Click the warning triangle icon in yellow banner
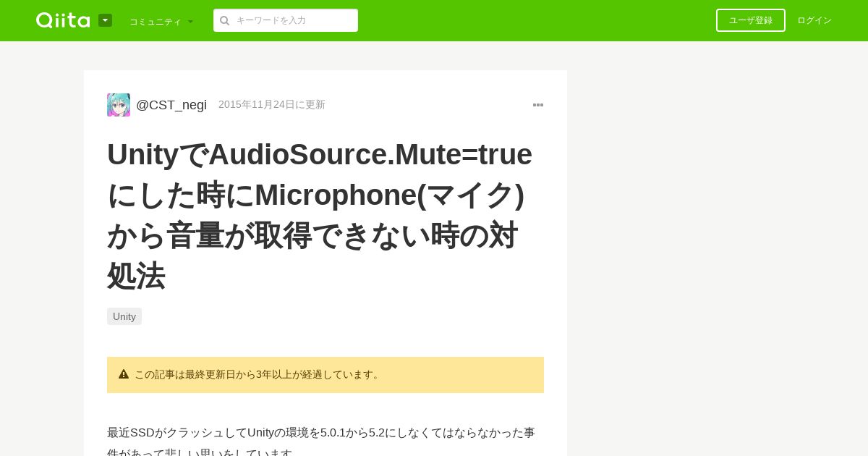 [124, 374]
